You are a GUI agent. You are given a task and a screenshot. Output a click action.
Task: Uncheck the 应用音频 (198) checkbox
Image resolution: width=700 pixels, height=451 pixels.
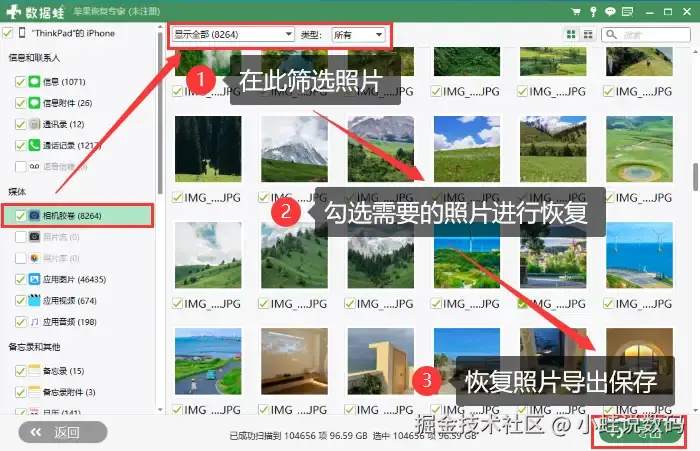(x=20, y=322)
